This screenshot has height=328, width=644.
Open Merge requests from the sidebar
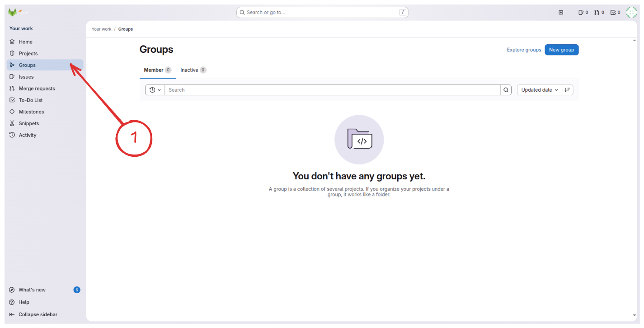[x=36, y=88]
